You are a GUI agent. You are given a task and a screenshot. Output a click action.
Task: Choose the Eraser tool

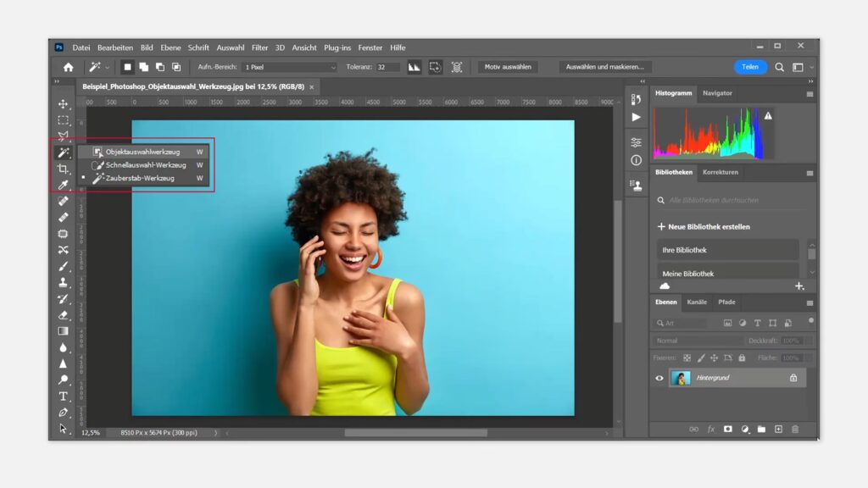[63, 314]
